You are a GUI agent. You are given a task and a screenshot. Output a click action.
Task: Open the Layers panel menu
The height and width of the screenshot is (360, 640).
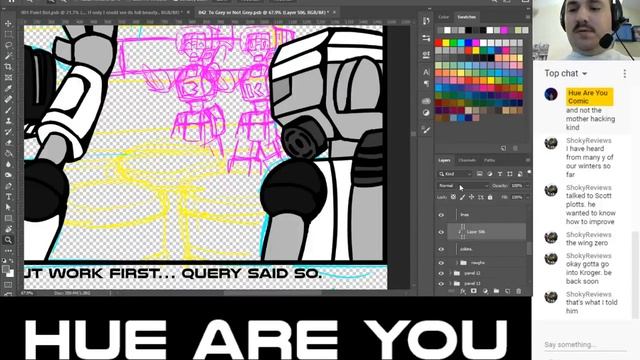point(528,160)
